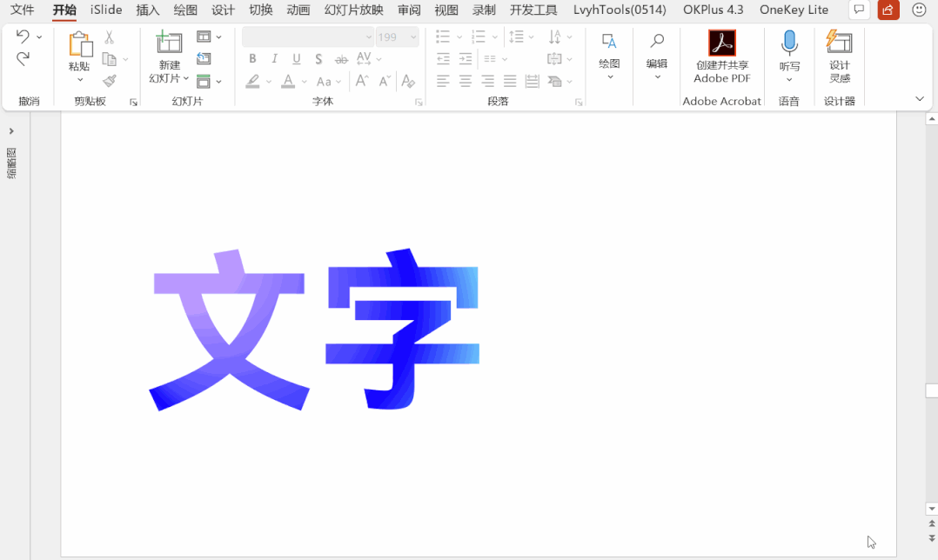
Task: Expand the Numbering list dropdown
Action: 495,37
